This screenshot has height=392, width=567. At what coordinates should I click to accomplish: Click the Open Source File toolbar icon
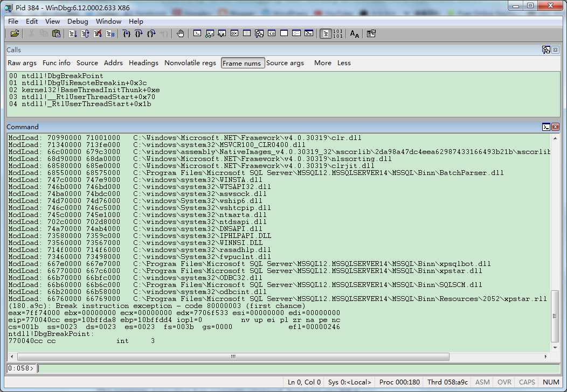[15, 33]
